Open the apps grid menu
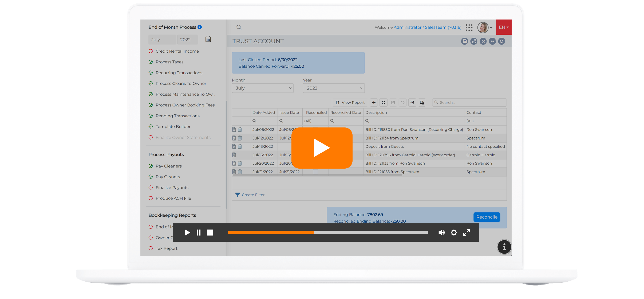 [x=469, y=27]
